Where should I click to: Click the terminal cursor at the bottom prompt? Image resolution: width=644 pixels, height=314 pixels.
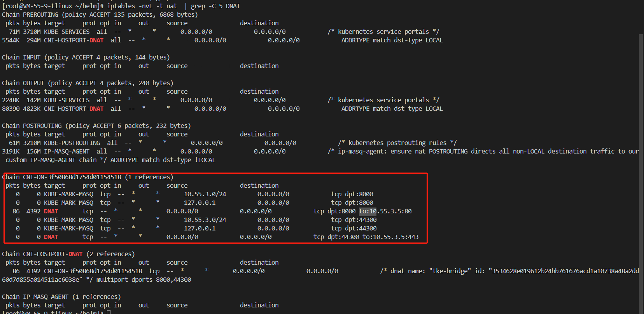click(x=109, y=312)
